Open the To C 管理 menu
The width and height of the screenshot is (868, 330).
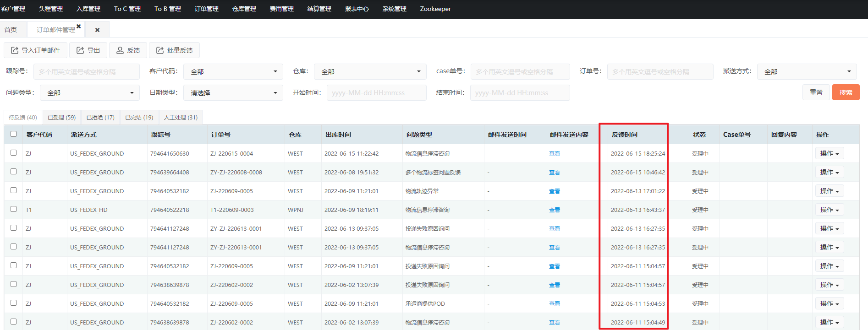point(127,9)
